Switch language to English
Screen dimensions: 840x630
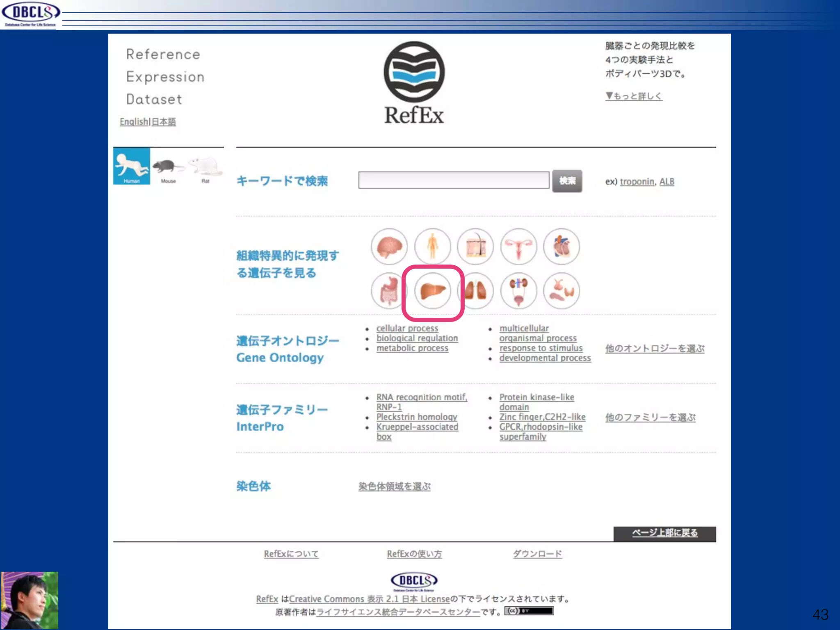point(134,121)
